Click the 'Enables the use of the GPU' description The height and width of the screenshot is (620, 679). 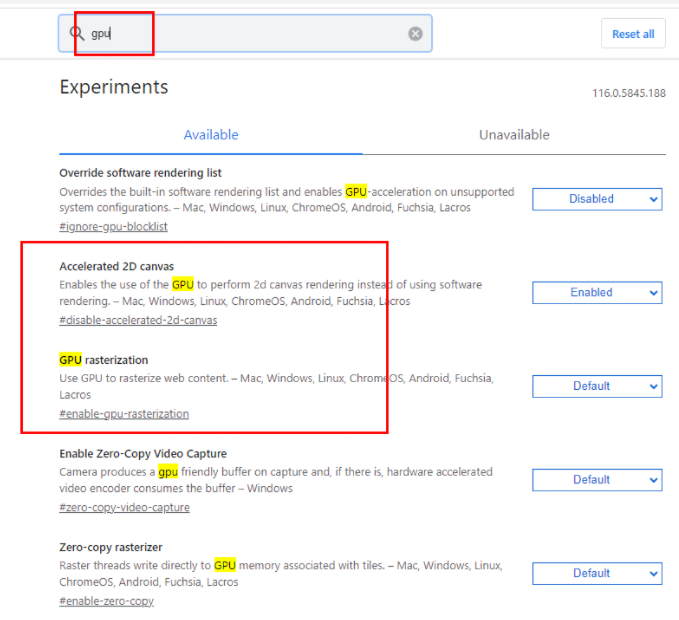point(271,293)
